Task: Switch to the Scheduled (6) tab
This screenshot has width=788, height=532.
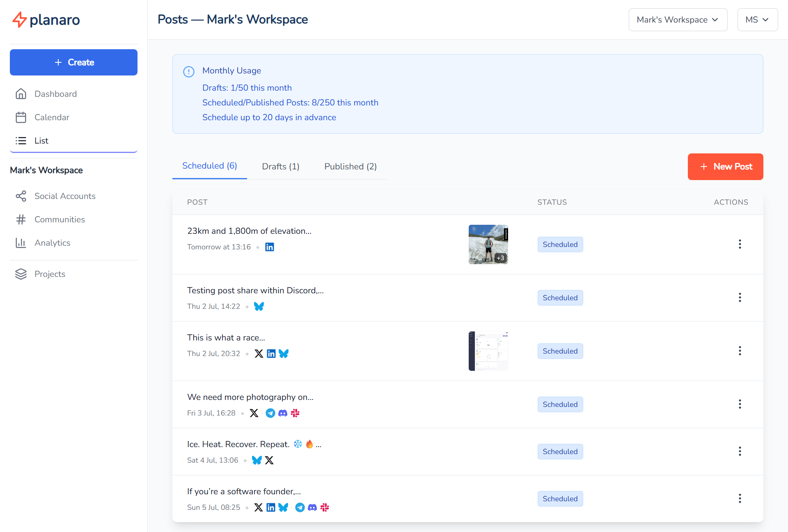Action: point(210,166)
